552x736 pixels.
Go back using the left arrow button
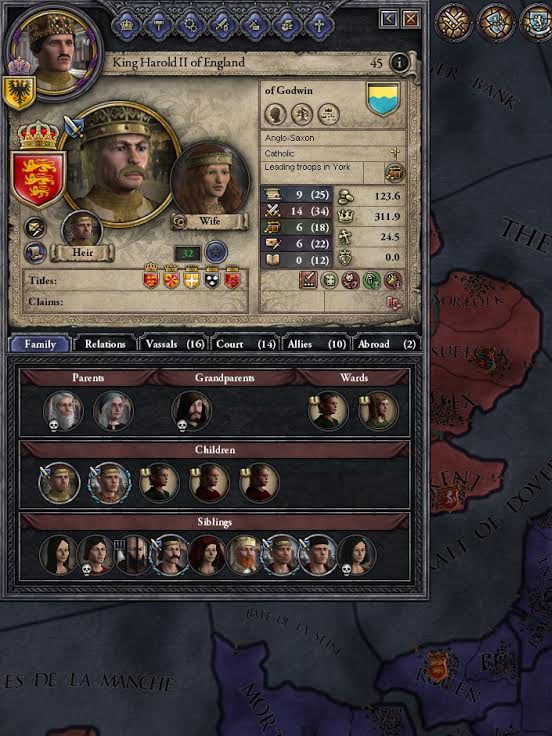coord(389,19)
